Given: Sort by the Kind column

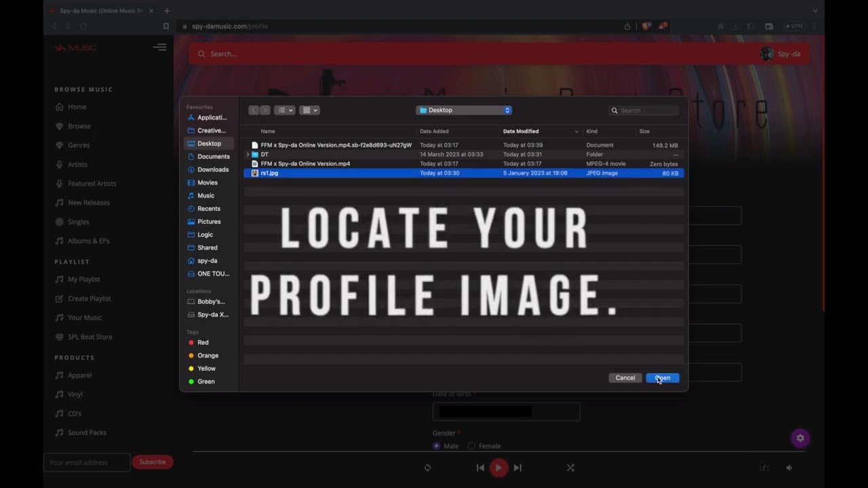Looking at the screenshot, I should (x=592, y=131).
